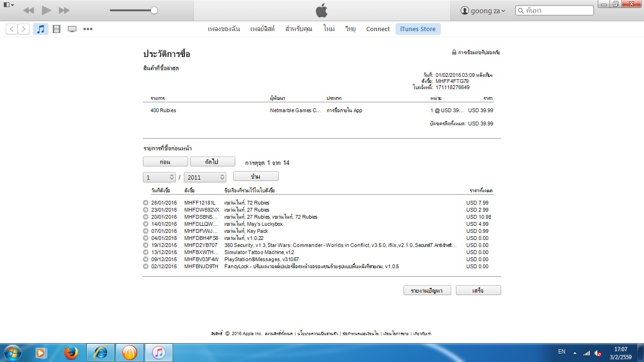Select the Music library note icon
This screenshot has width=644, height=362.
(x=41, y=29)
